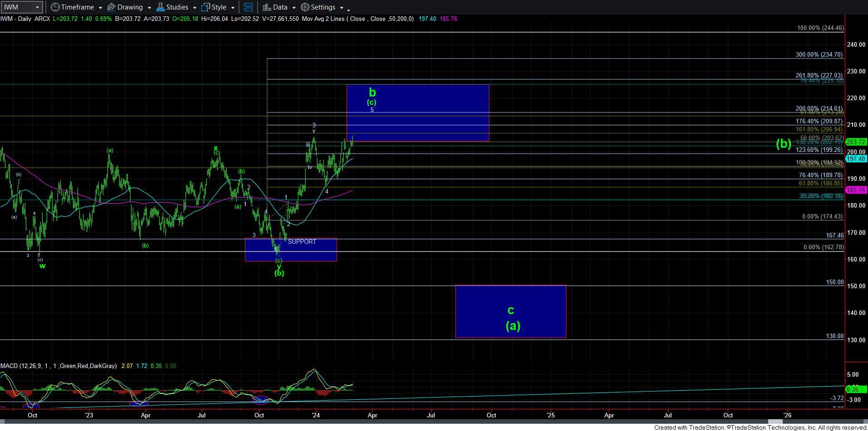Select the SUPPORT label in the blue box
Viewport: 868px width, 431px height.
click(302, 242)
